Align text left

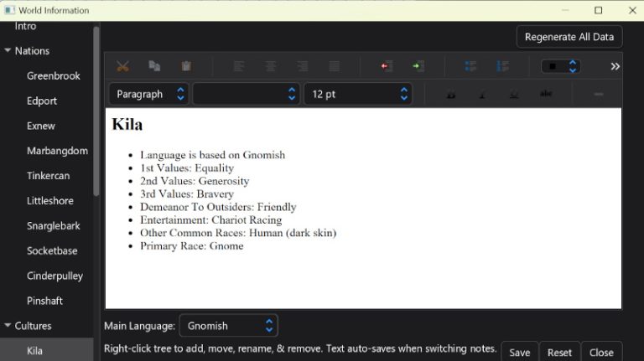pyautogui.click(x=239, y=66)
